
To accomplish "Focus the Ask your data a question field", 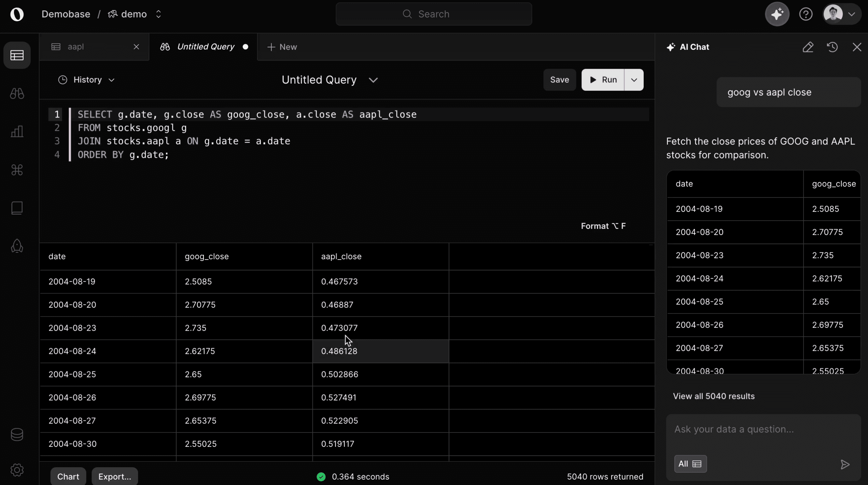I will (763, 429).
